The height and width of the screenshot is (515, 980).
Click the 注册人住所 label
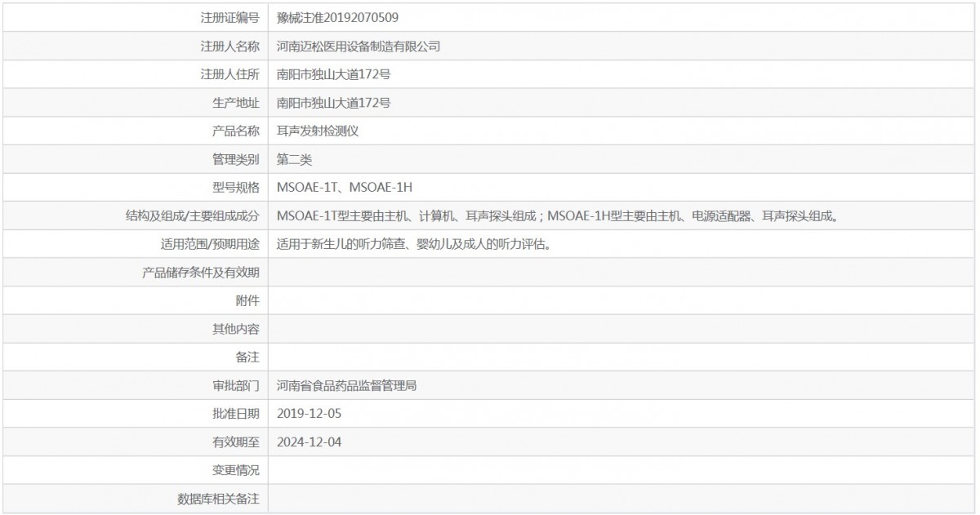point(230,74)
